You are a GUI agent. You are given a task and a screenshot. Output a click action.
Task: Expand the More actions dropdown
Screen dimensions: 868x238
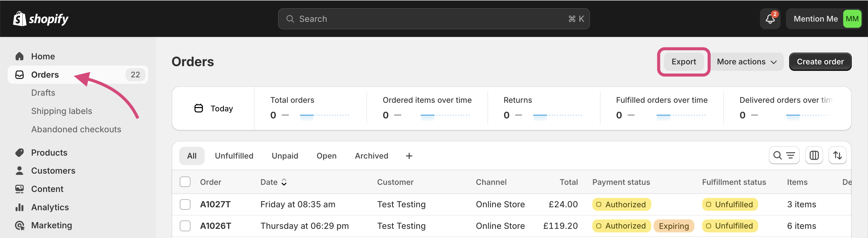[747, 62]
